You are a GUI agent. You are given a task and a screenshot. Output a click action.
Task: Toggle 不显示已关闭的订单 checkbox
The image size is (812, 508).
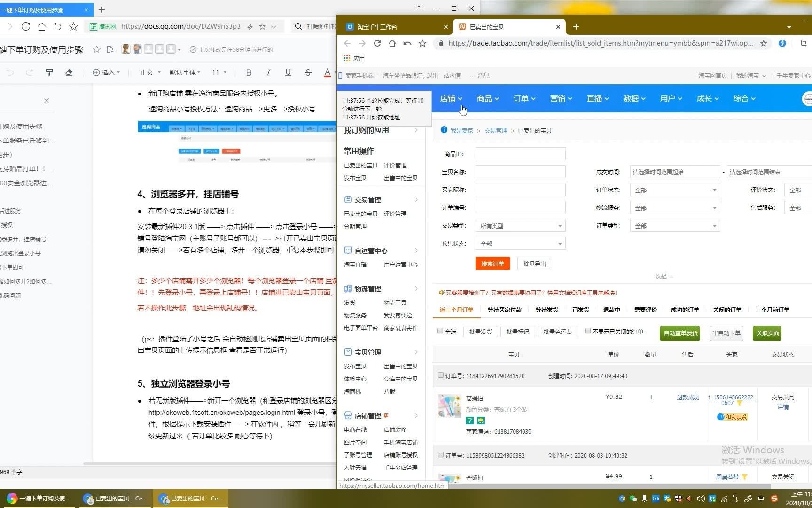(x=587, y=331)
